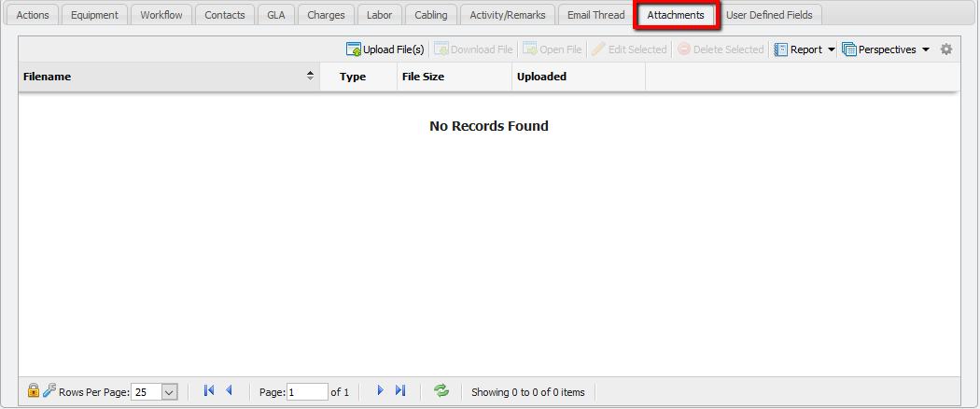This screenshot has width=980, height=409.
Task: Refresh the attachments grid
Action: click(441, 391)
